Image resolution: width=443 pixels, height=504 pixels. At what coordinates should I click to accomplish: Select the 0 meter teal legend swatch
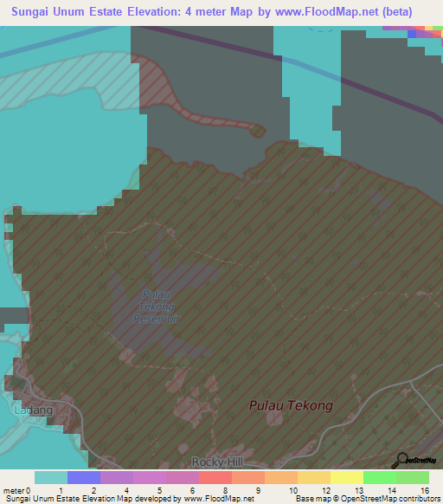click(51, 477)
